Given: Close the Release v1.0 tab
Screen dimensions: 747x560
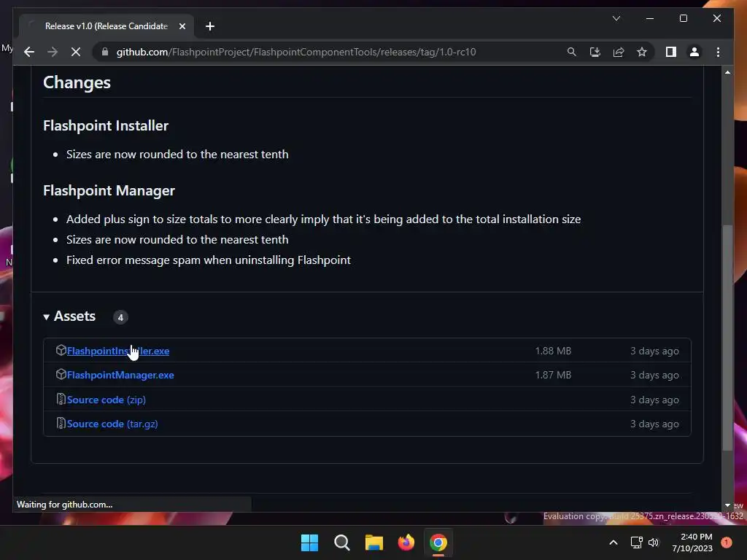Looking at the screenshot, I should tap(182, 26).
